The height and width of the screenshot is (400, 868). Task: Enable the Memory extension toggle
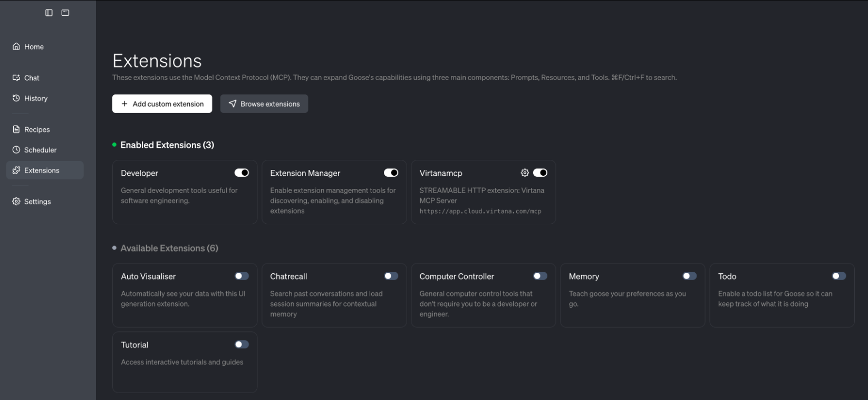689,276
